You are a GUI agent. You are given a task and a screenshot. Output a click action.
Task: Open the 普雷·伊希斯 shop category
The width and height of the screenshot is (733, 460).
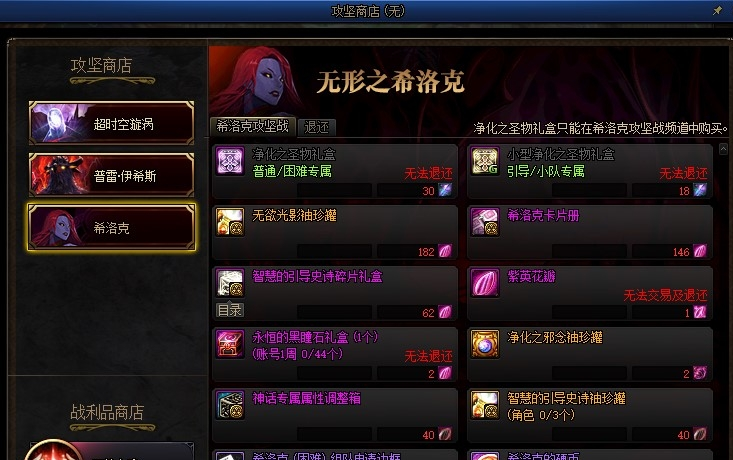click(111, 175)
